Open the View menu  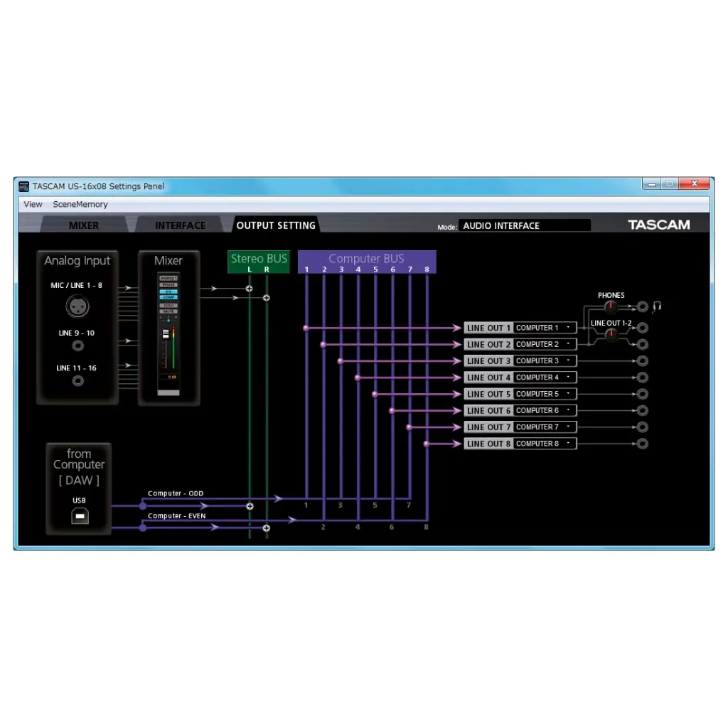tap(33, 205)
